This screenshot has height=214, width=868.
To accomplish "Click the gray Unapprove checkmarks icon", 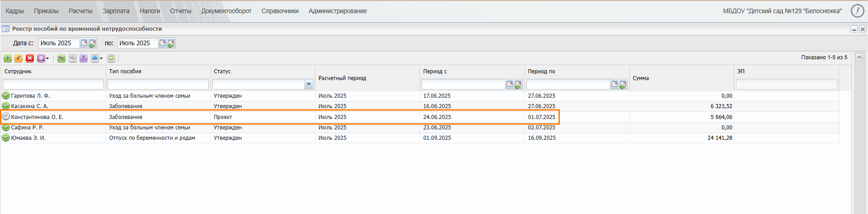I will [73, 58].
